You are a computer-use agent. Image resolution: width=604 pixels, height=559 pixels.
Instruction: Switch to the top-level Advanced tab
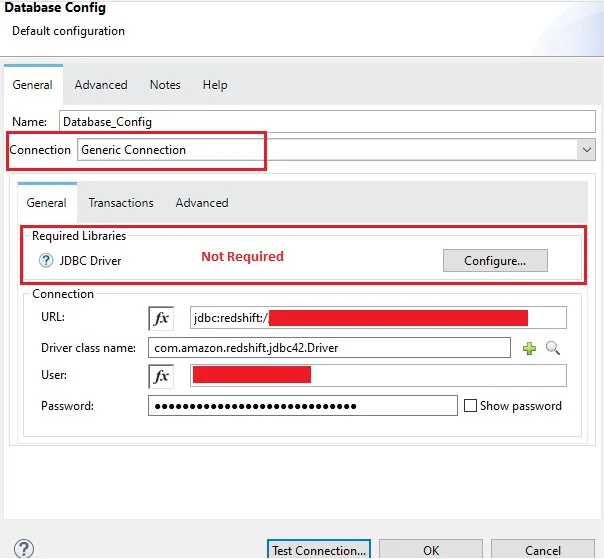101,85
